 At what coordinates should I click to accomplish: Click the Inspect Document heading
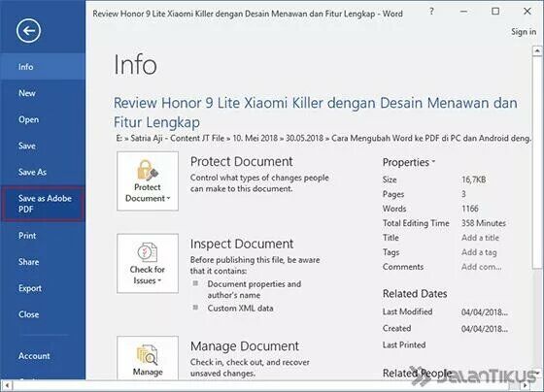click(x=242, y=244)
